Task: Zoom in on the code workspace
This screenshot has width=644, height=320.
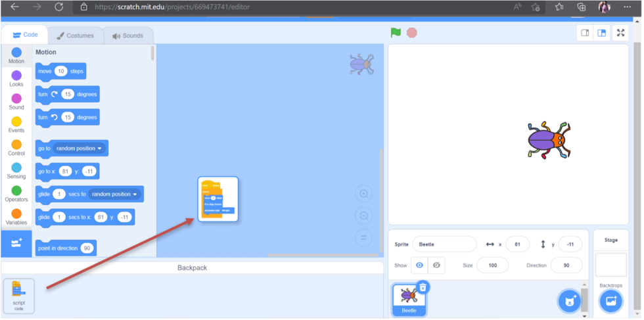Action: [363, 194]
